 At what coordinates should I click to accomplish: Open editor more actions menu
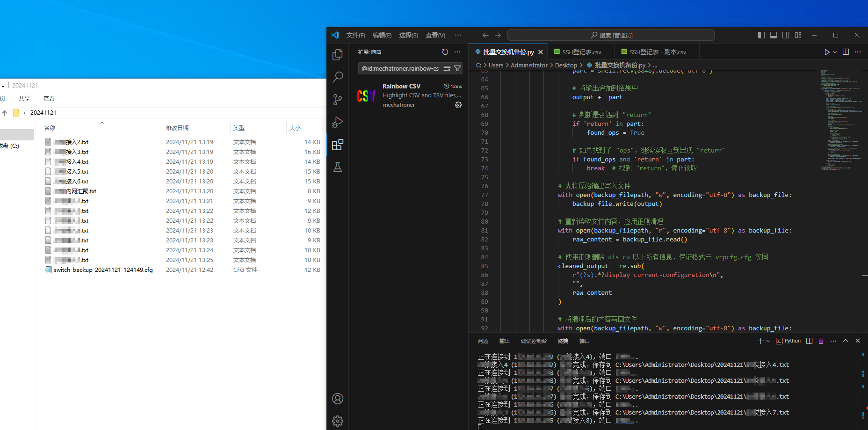pyautogui.click(x=858, y=52)
